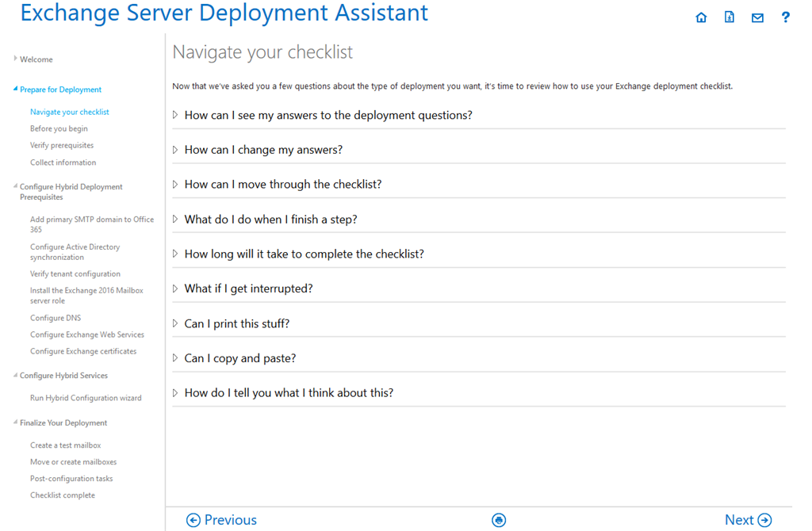This screenshot has height=531, width=812.
Task: Open 'Configure Active Directory synchronization' step
Action: click(75, 252)
